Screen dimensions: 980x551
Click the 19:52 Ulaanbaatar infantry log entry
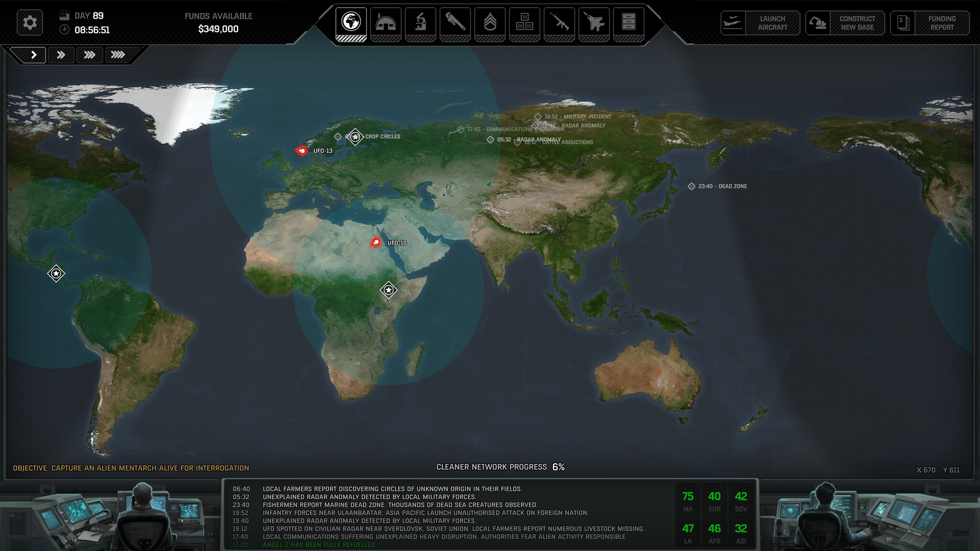click(411, 513)
